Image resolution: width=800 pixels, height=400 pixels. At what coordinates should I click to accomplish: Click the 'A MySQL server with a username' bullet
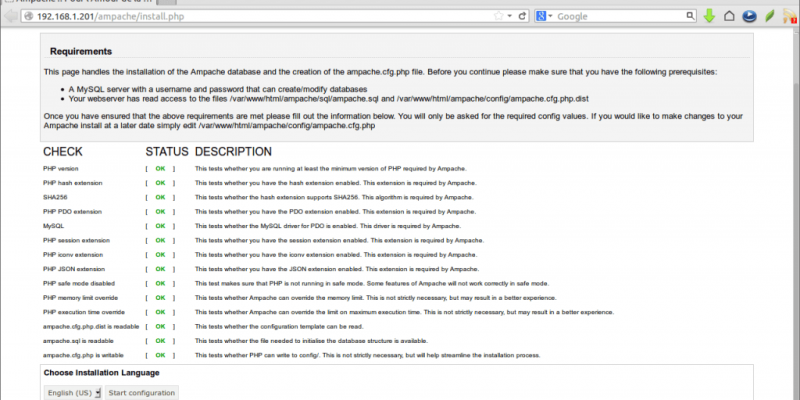click(x=218, y=89)
